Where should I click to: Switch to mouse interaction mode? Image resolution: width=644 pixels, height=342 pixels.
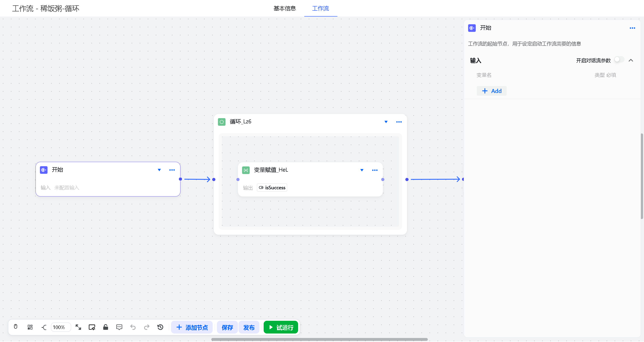pos(15,327)
